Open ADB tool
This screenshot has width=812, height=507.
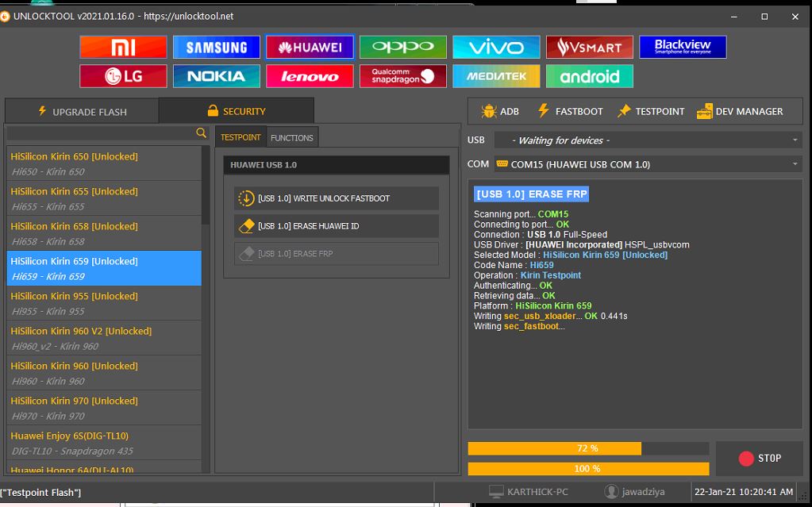[x=500, y=111]
